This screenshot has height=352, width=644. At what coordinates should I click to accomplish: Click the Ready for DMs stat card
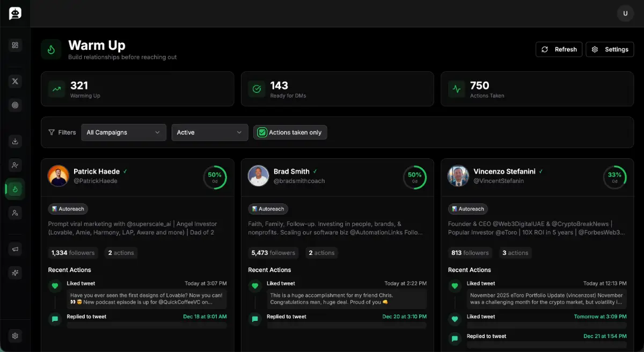[337, 89]
